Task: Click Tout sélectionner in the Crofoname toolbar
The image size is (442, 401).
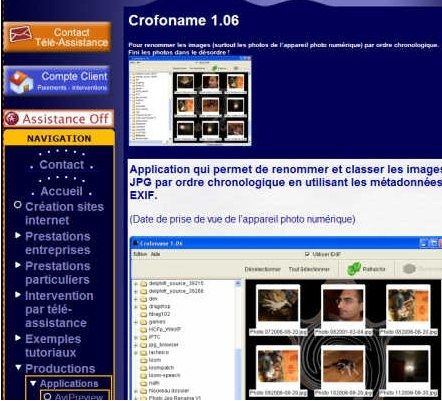Action: [309, 269]
